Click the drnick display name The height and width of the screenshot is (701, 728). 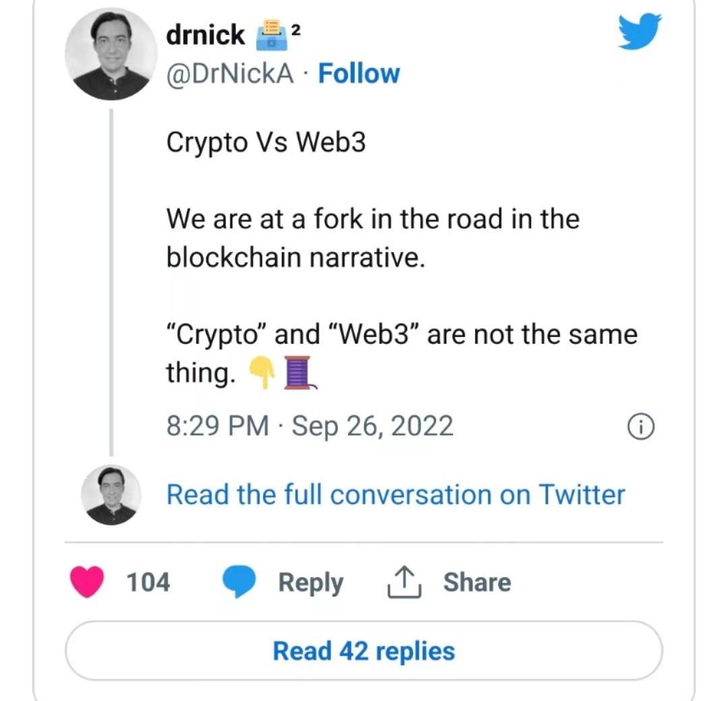[206, 34]
